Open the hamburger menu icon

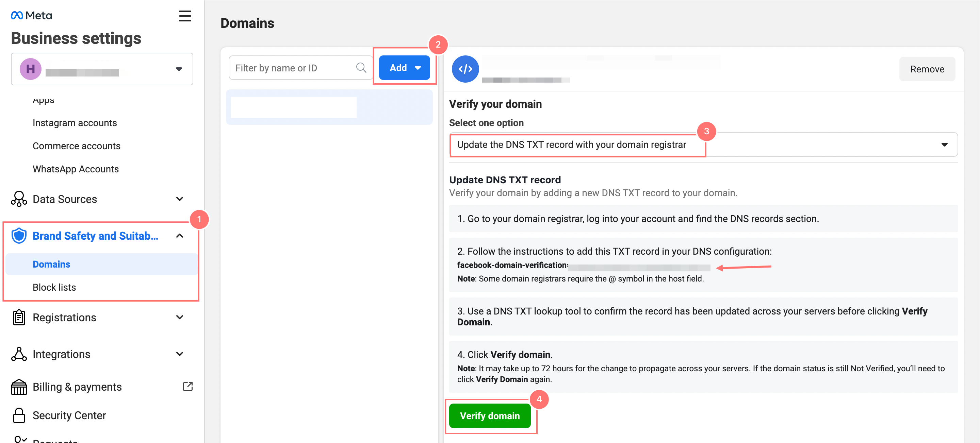[x=185, y=16]
